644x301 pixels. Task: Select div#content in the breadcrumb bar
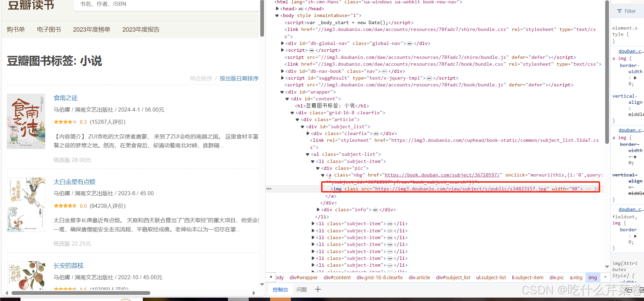click(337, 278)
